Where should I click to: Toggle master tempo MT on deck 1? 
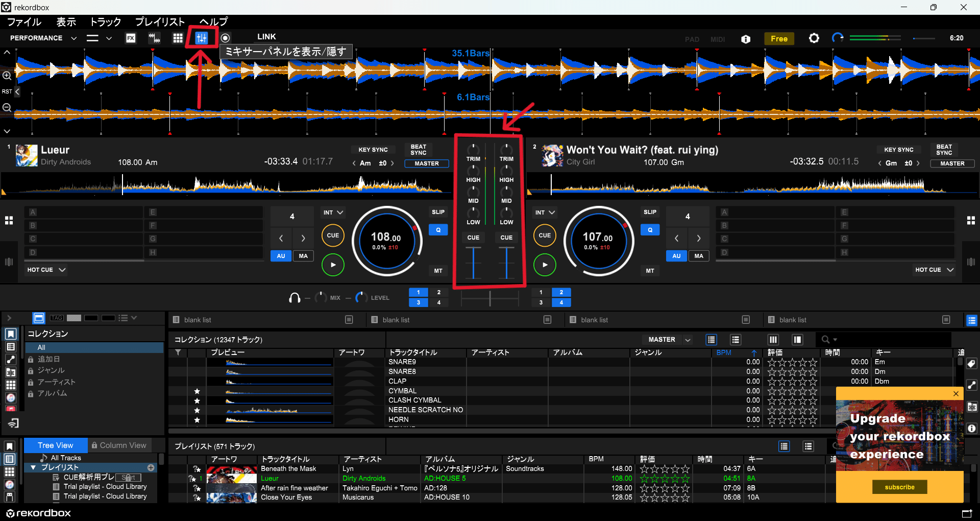pyautogui.click(x=438, y=271)
